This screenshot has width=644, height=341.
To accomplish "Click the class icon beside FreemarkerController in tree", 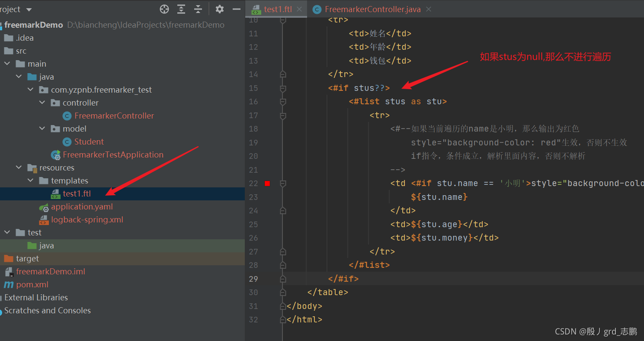I will [67, 116].
